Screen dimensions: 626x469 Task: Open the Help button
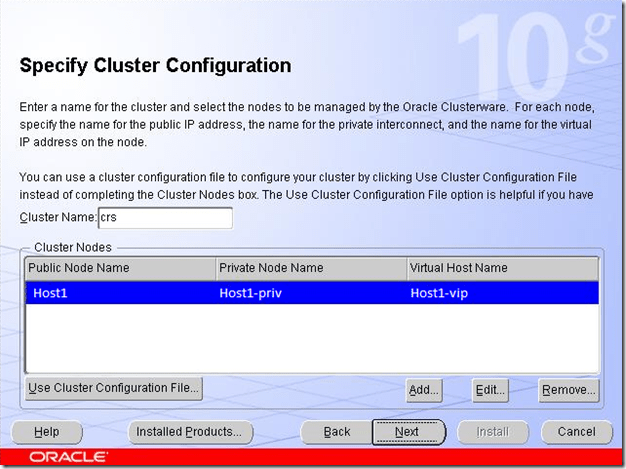pos(47,432)
